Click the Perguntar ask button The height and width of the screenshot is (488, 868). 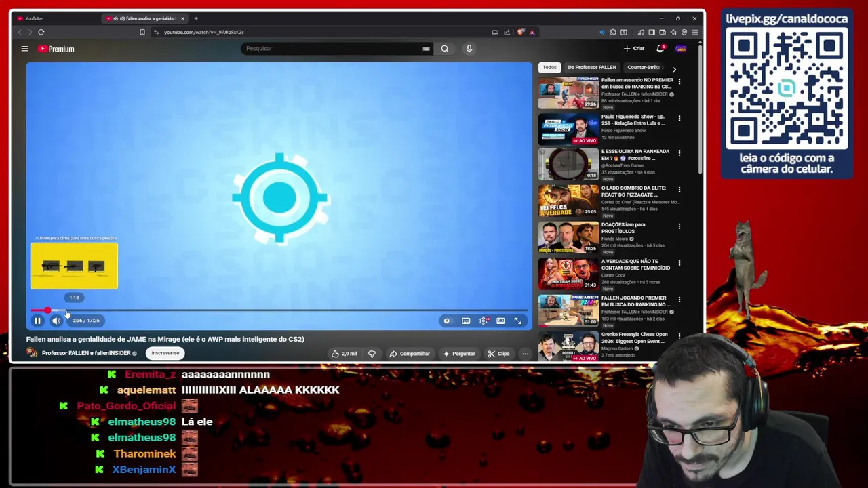[459, 354]
